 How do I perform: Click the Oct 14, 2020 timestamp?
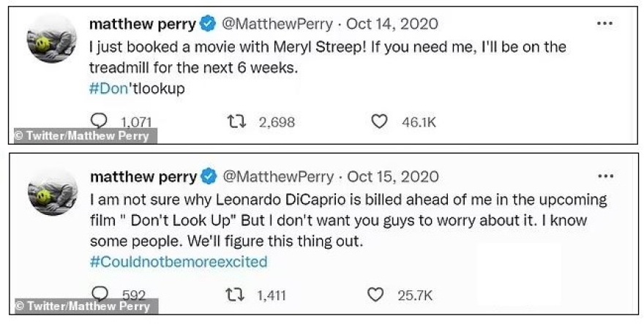392,24
